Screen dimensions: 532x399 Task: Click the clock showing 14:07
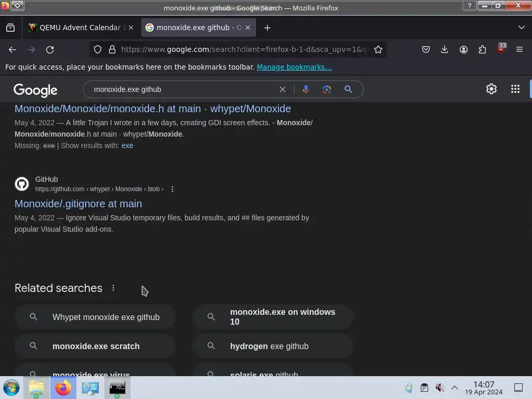point(484,388)
